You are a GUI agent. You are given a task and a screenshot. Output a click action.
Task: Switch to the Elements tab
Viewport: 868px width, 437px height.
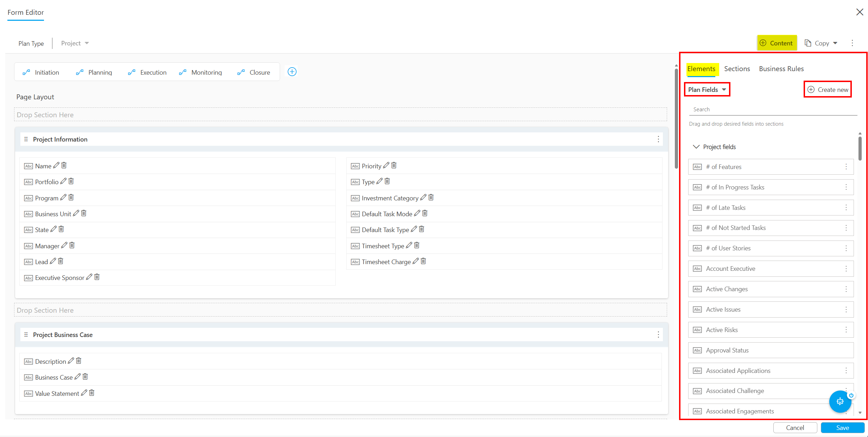click(701, 69)
